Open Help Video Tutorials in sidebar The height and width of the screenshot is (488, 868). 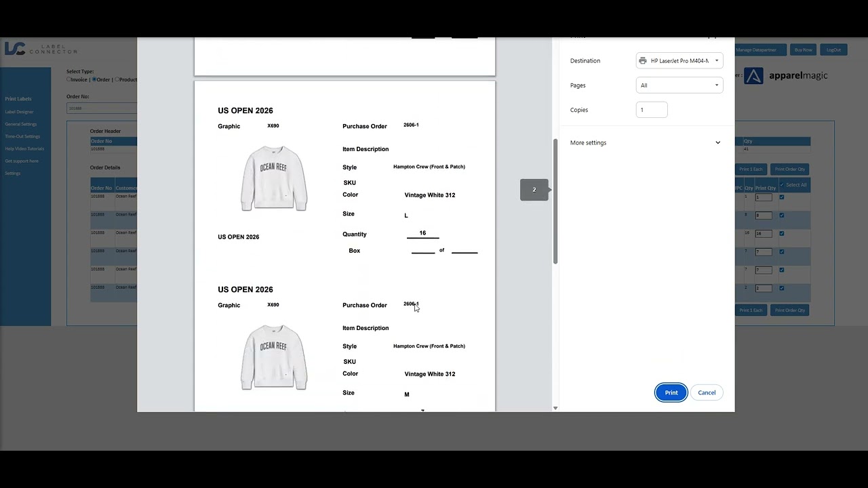pyautogui.click(x=24, y=148)
